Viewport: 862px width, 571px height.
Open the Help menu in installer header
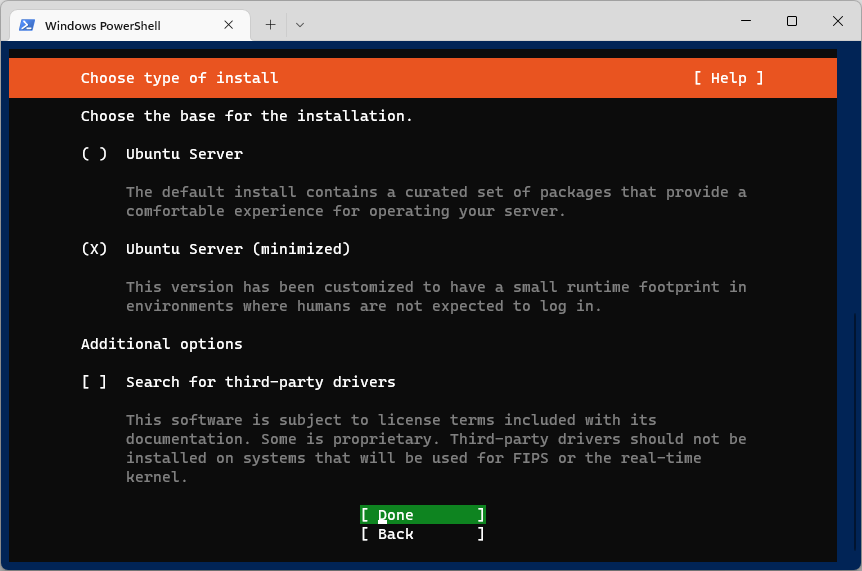[x=728, y=78]
